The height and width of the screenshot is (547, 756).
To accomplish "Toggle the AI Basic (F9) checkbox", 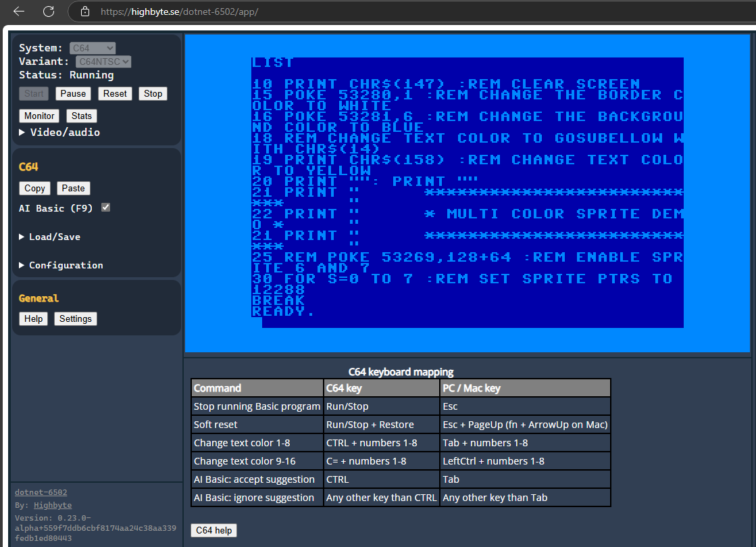I will (x=105, y=208).
